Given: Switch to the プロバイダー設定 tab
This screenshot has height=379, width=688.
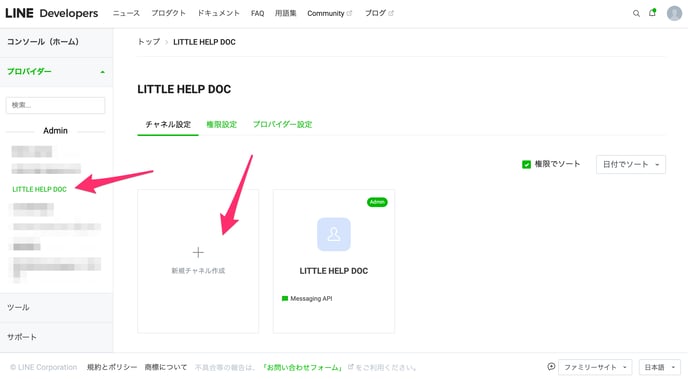Looking at the screenshot, I should coord(283,125).
